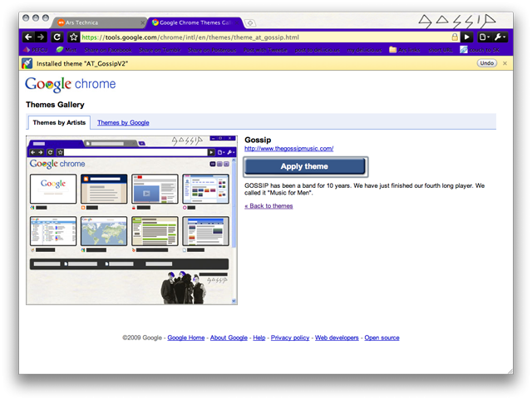Screen dimensions: 532x400
Task: Click the padlock security icon in the address bar
Action: pyautogui.click(x=455, y=37)
